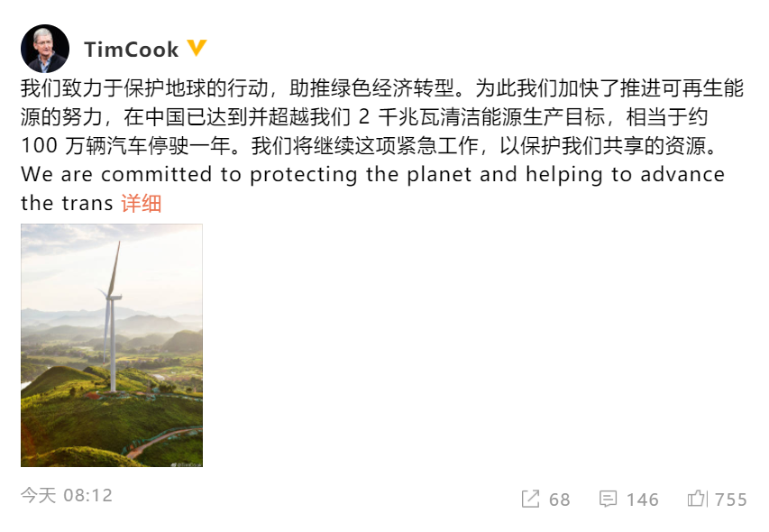Open post permalink via 08:12 time
This screenshot has width=769, height=532.
(88, 495)
